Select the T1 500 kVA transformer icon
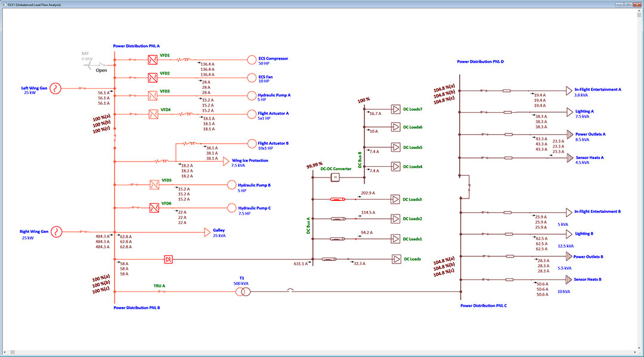 coord(244,291)
